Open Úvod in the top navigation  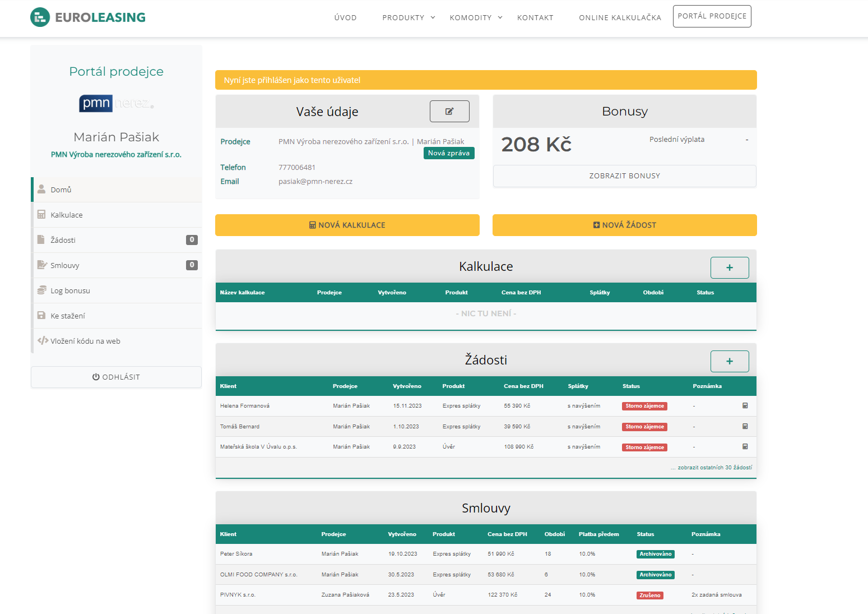pyautogui.click(x=345, y=18)
